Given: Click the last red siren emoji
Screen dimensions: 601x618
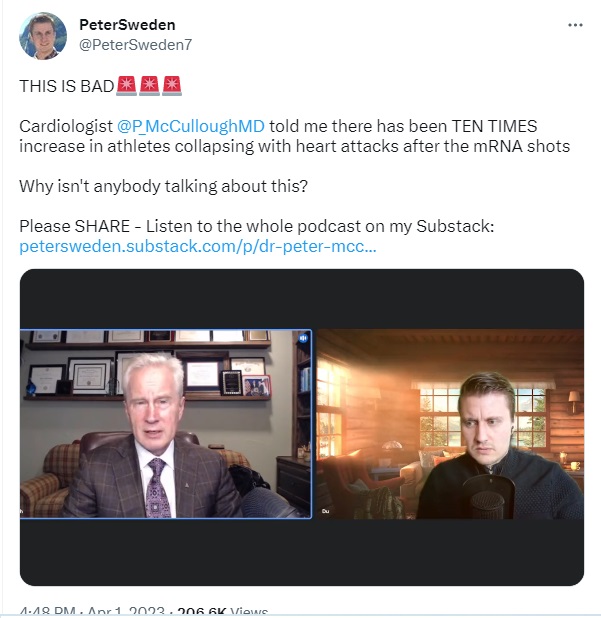Looking at the screenshot, I should (x=172, y=86).
